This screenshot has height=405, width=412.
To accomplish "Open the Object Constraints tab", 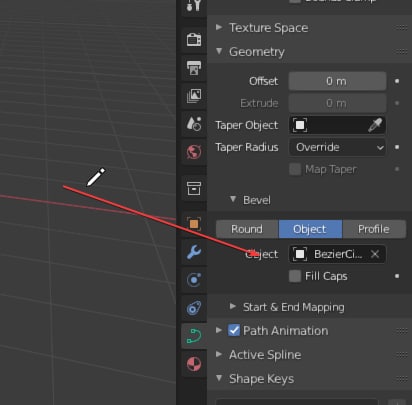I will pyautogui.click(x=194, y=308).
